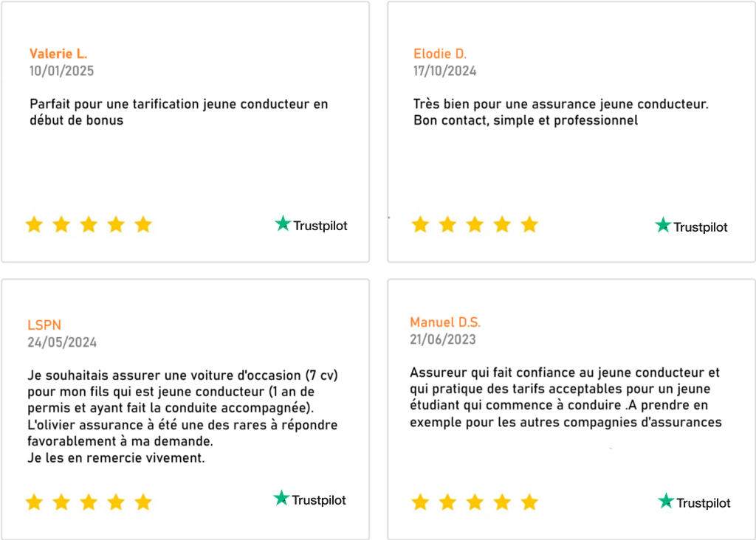Open the Manuel D.S. reviewer name

click(x=445, y=322)
